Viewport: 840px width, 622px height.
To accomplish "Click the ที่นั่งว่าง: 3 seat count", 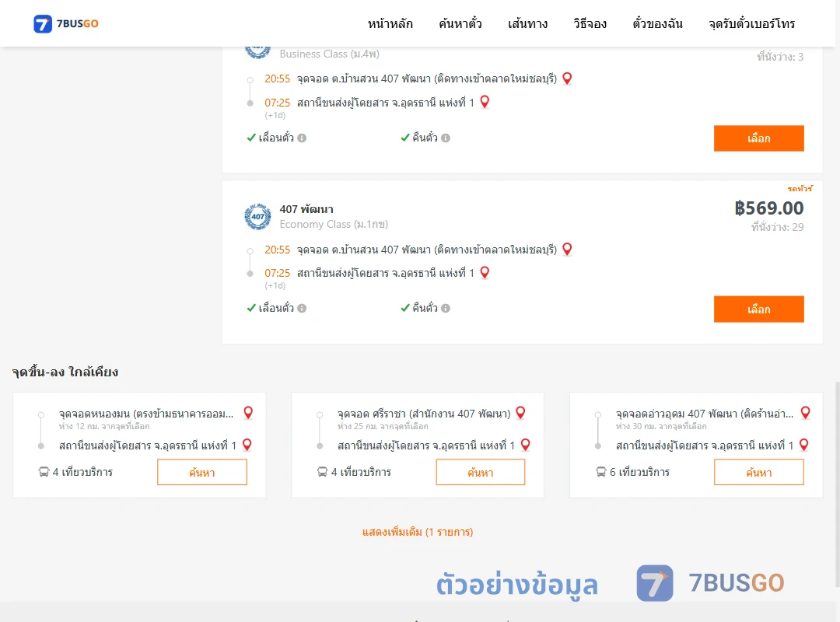I will (780, 57).
